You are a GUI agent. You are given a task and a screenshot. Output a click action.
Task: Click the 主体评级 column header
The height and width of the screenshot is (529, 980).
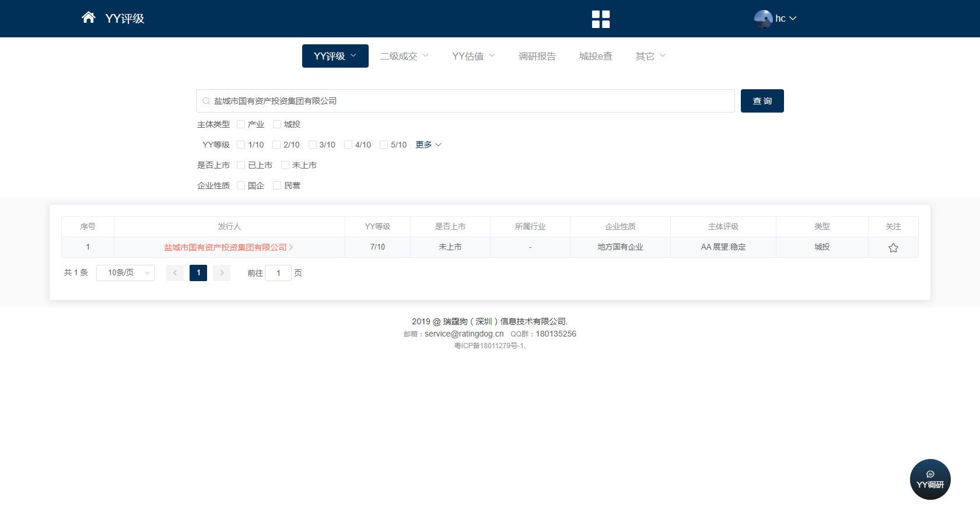723,226
